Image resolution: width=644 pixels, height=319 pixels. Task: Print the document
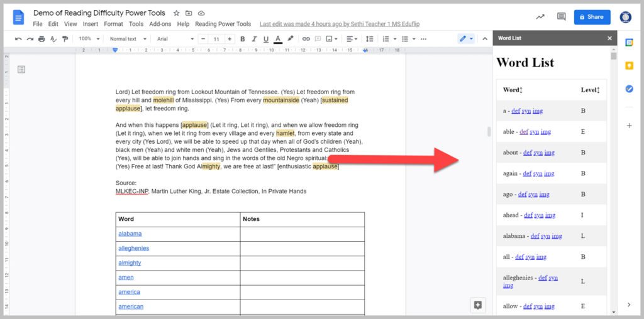click(x=42, y=39)
